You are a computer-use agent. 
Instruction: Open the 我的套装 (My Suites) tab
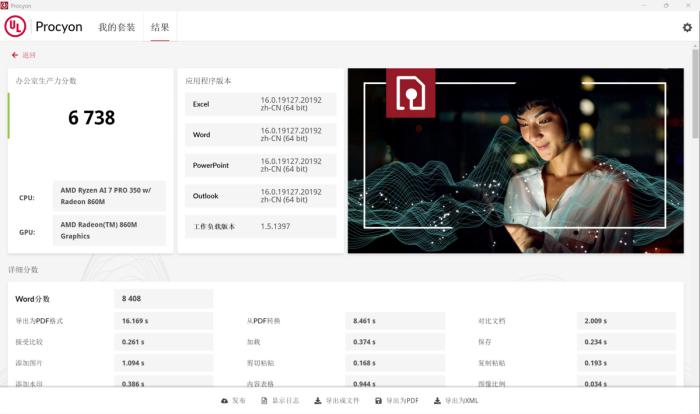point(117,27)
